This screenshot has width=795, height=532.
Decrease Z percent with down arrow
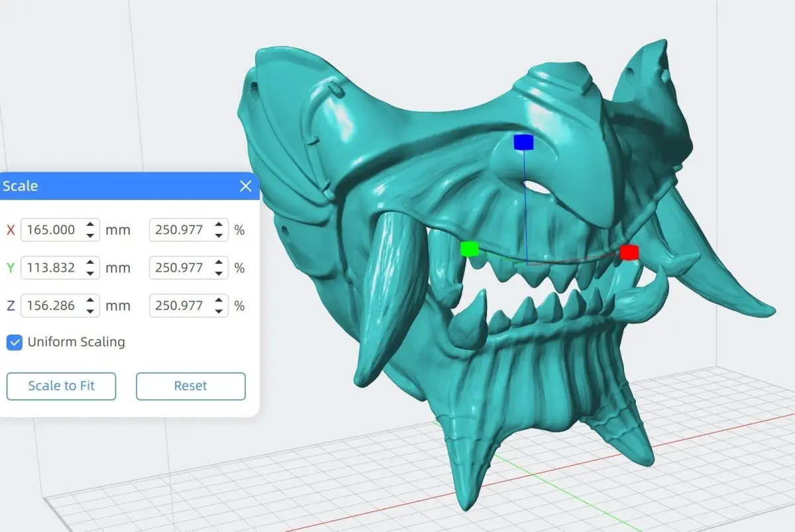pyautogui.click(x=219, y=311)
